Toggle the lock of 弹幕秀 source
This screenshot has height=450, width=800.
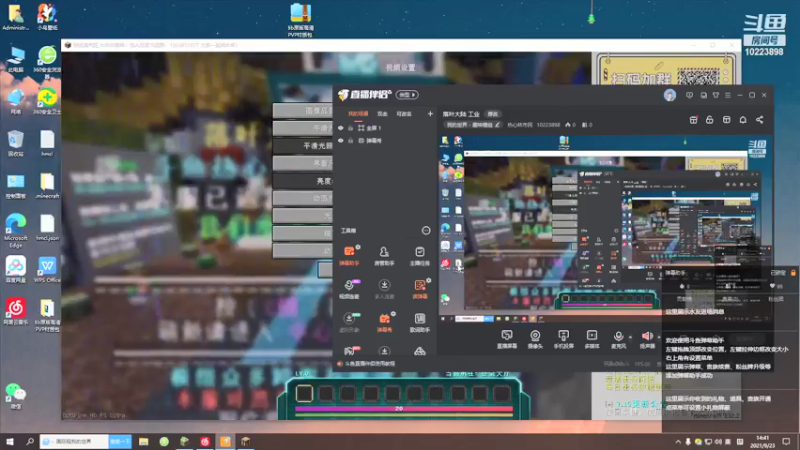351,140
